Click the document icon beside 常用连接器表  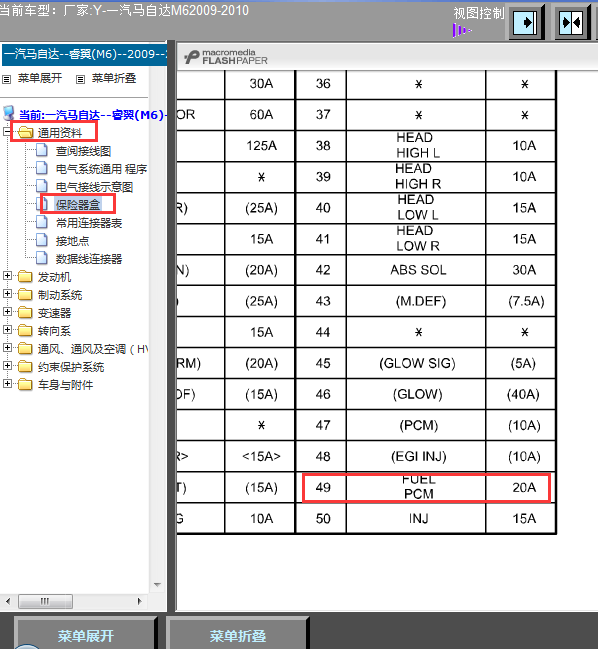41,222
